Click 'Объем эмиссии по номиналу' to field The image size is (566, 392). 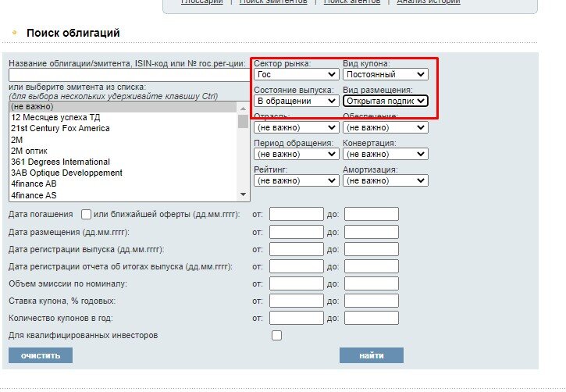pos(372,283)
